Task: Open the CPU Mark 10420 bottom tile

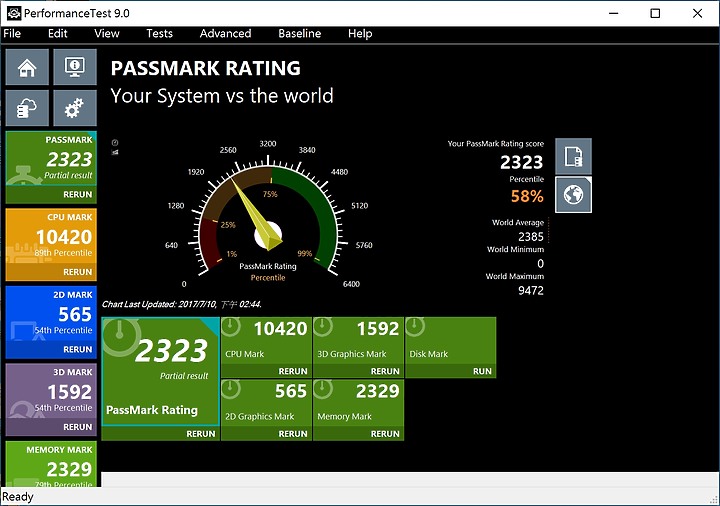Action: coord(266,341)
